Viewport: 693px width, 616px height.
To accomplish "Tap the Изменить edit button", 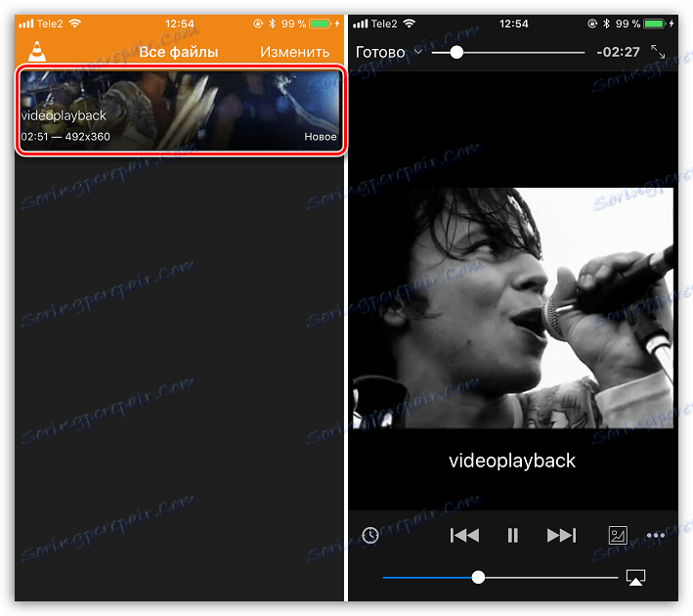I will pyautogui.click(x=294, y=52).
